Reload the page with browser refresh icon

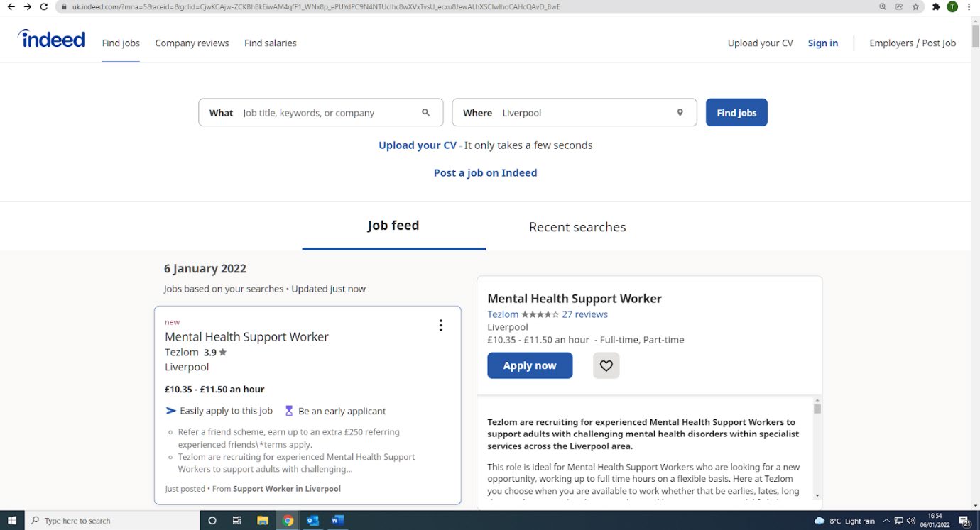[44, 6]
